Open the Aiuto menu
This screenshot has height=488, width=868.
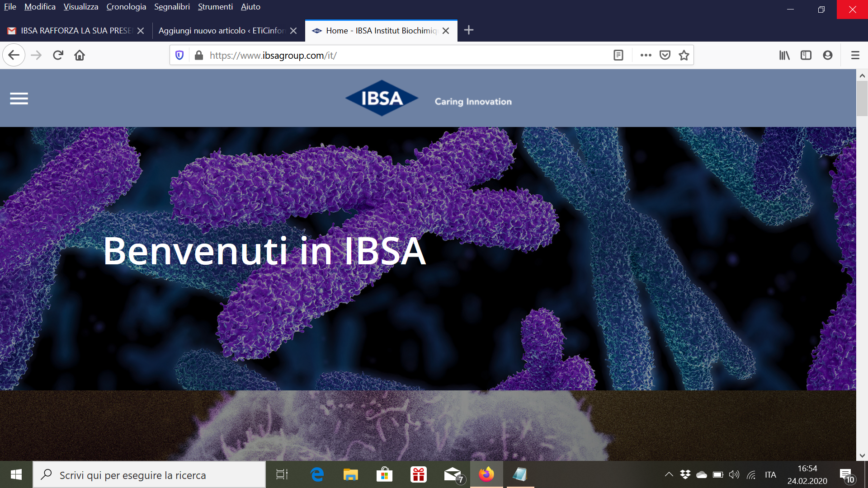[250, 7]
